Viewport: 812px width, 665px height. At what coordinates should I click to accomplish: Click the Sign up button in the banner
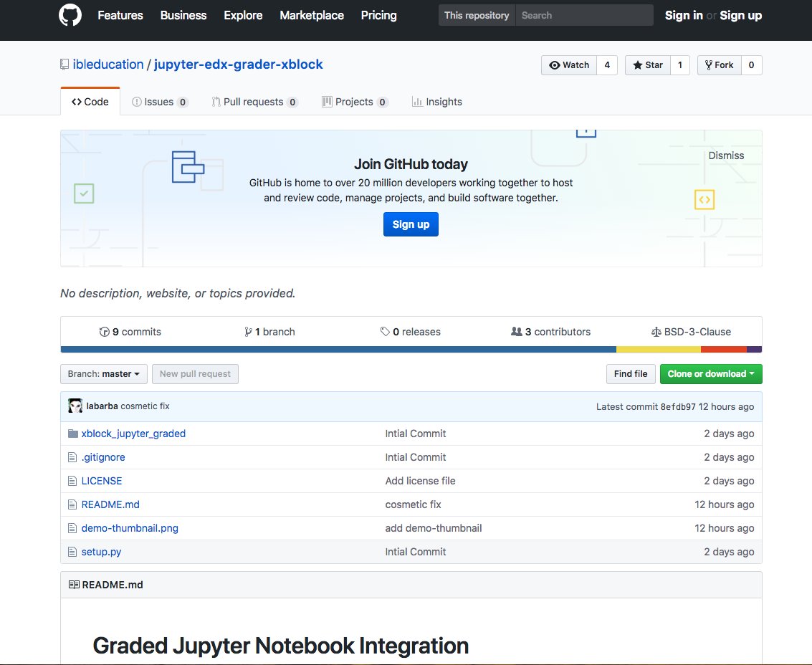point(410,224)
